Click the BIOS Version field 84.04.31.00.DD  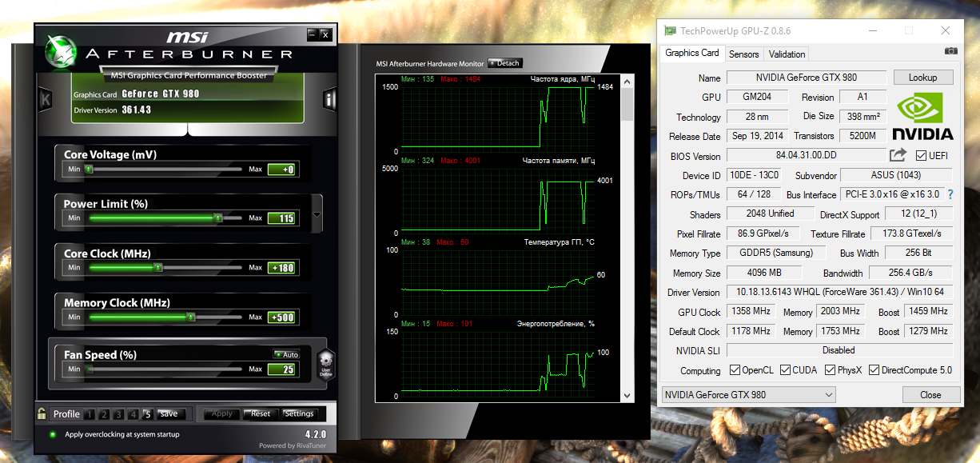coord(806,156)
